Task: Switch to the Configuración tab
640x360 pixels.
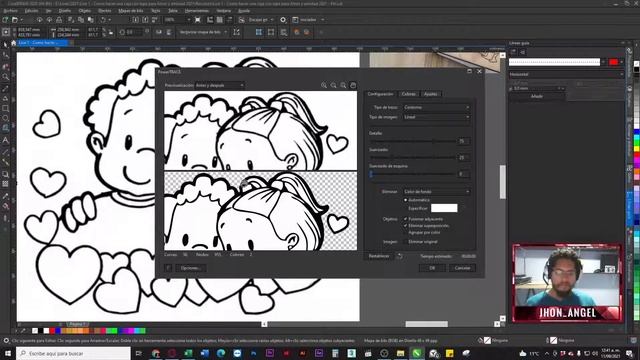Action: click(x=380, y=94)
